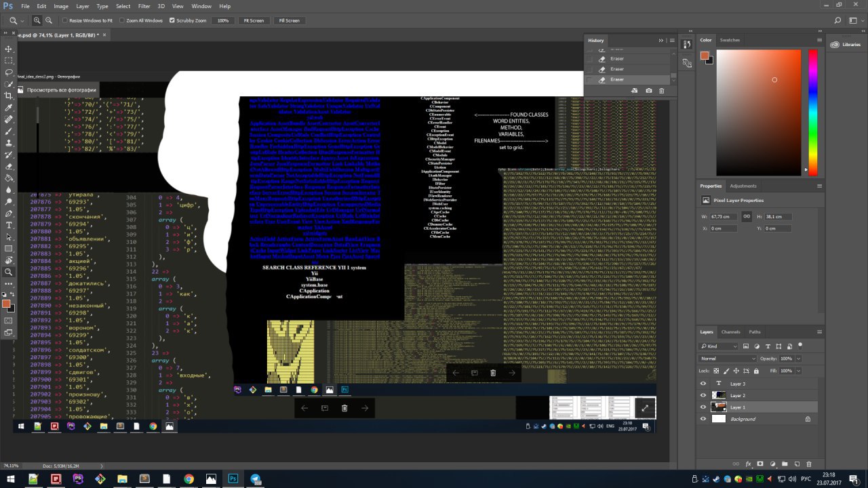This screenshot has height=488, width=868.
Task: Create new snapshot in History panel
Action: tap(649, 90)
